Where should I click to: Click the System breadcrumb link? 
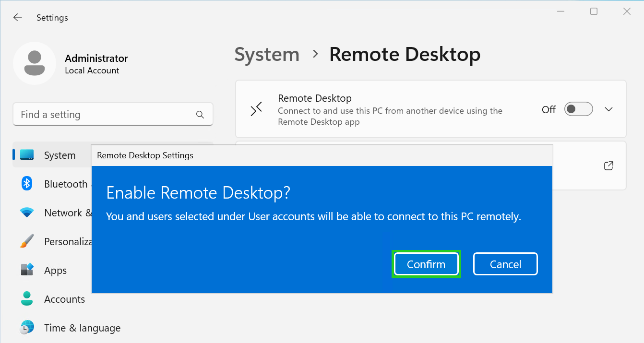[267, 54]
